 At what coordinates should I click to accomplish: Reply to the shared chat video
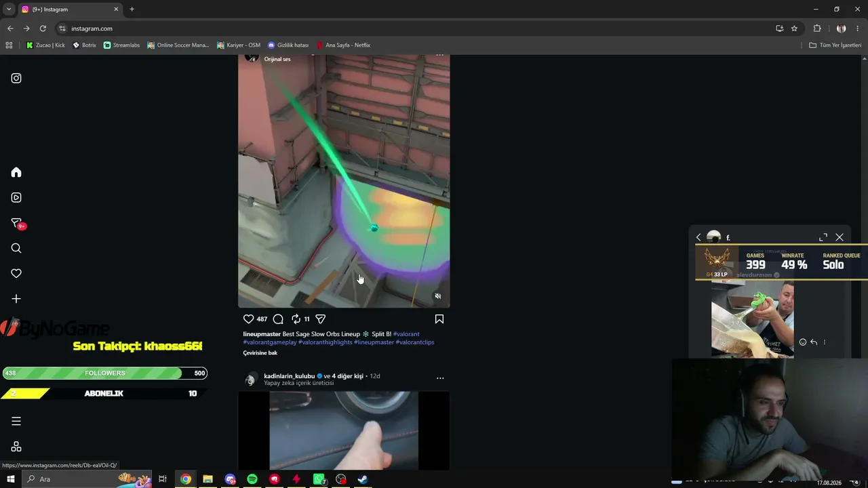[814, 342]
